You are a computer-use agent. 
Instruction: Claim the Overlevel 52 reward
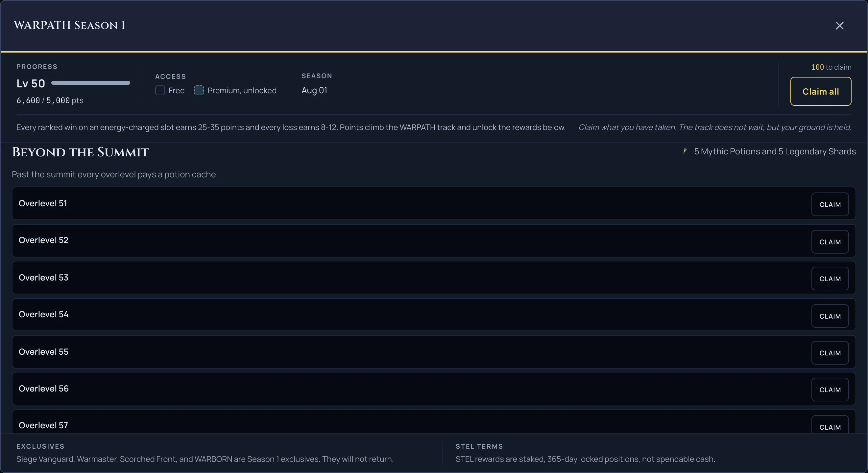(x=830, y=242)
